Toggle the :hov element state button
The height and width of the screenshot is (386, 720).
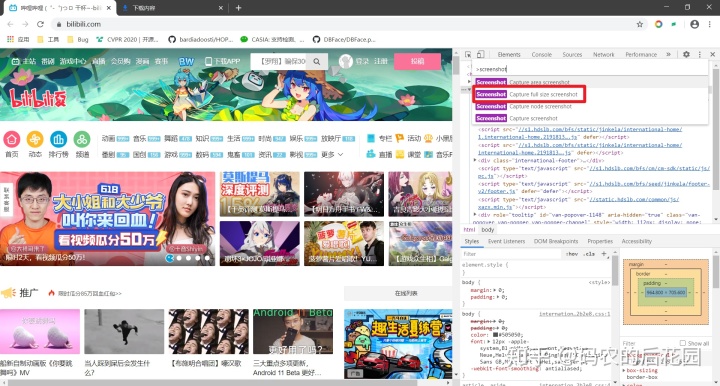tap(572, 254)
